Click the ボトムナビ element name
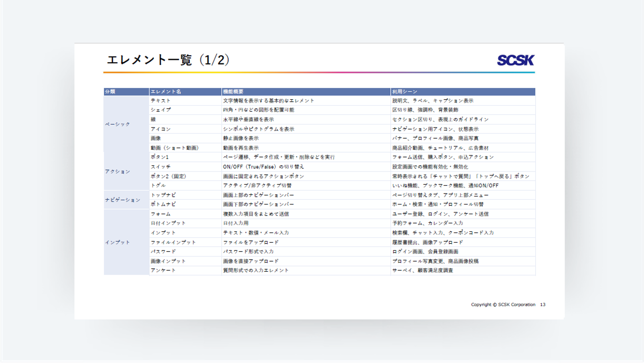Viewport: 644px width, 363px height. [x=163, y=204]
